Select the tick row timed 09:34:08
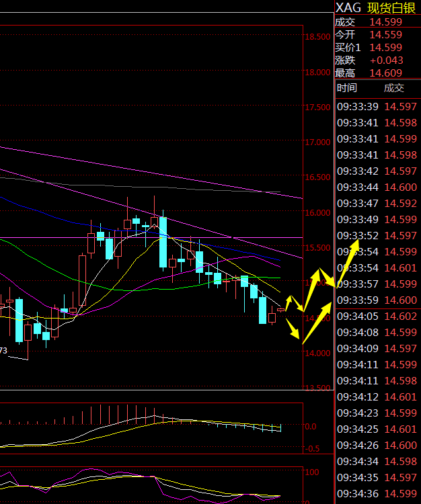 point(377,333)
